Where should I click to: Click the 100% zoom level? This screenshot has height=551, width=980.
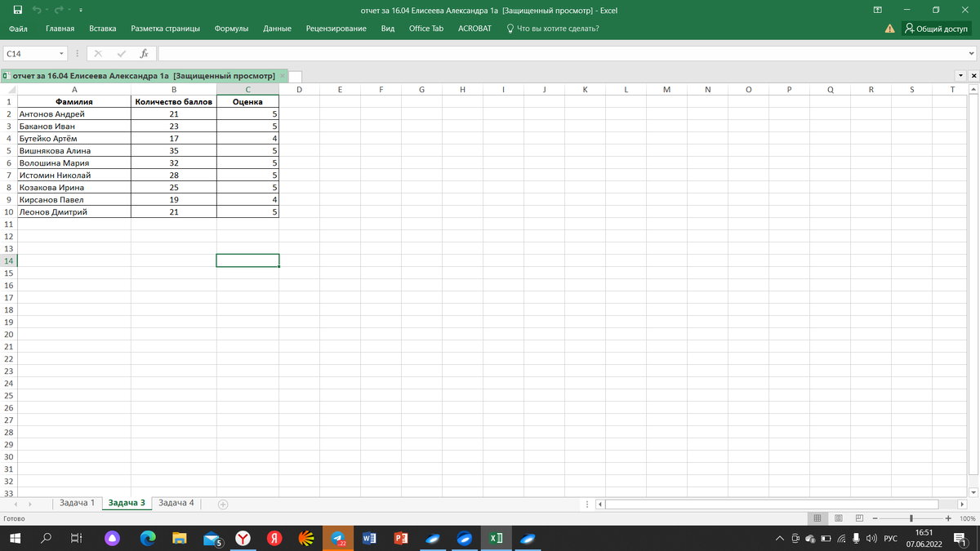point(967,518)
